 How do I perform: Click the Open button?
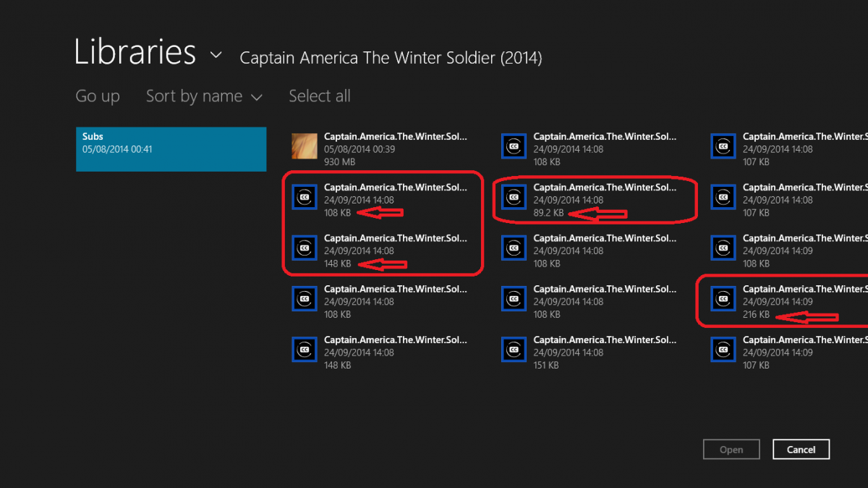coord(731,450)
